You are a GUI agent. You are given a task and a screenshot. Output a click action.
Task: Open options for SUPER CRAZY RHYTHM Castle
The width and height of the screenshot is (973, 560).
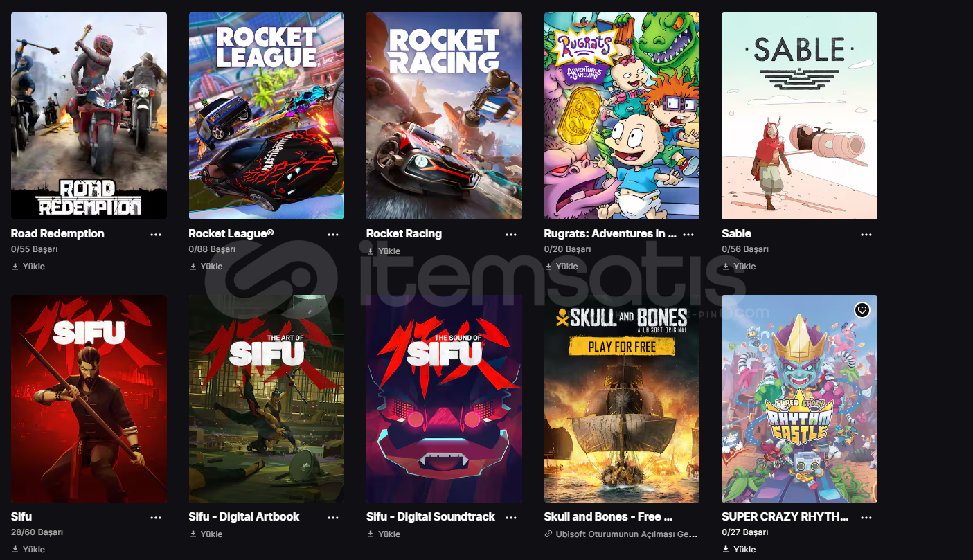click(866, 518)
